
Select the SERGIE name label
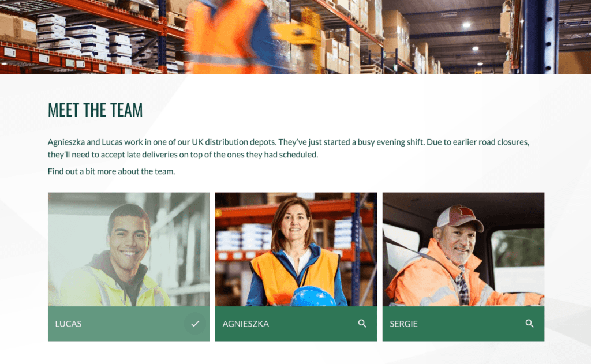tap(403, 324)
